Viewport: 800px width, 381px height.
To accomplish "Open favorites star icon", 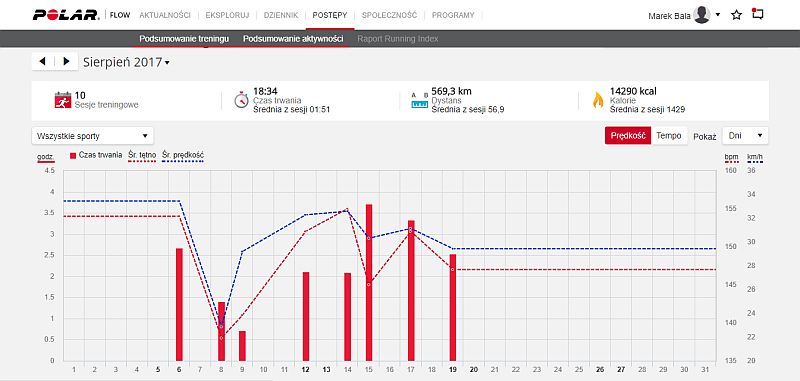I will 736,15.
